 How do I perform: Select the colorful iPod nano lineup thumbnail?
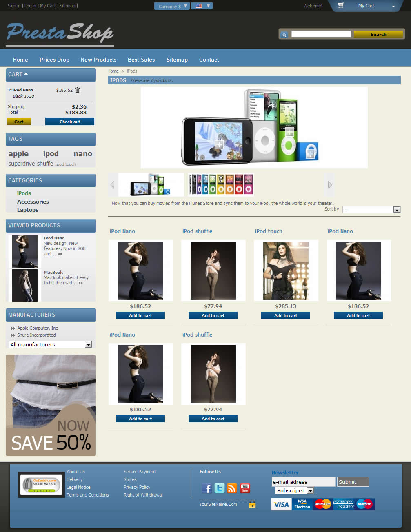click(x=221, y=185)
